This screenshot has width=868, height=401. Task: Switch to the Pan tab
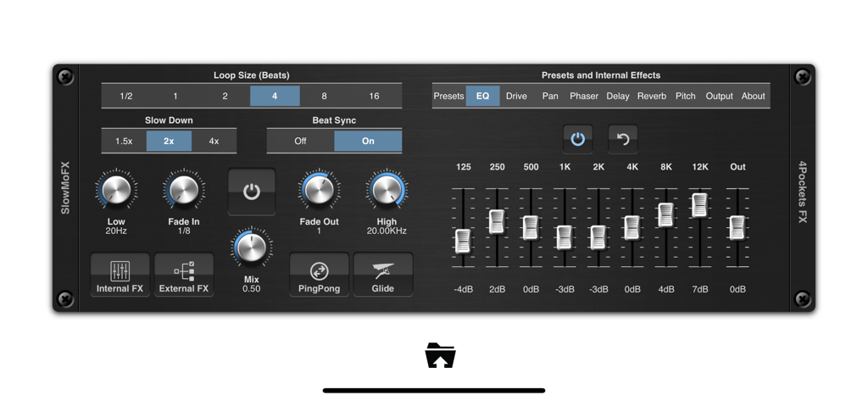tap(550, 96)
